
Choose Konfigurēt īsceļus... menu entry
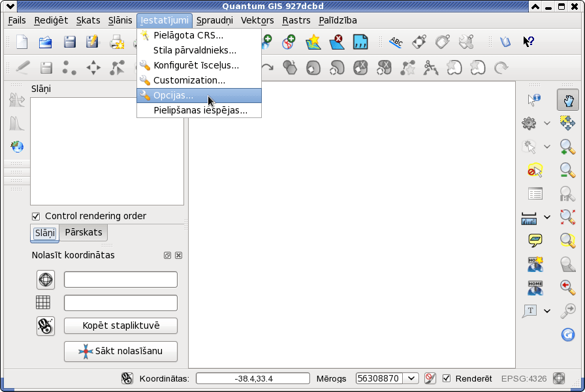tap(199, 65)
